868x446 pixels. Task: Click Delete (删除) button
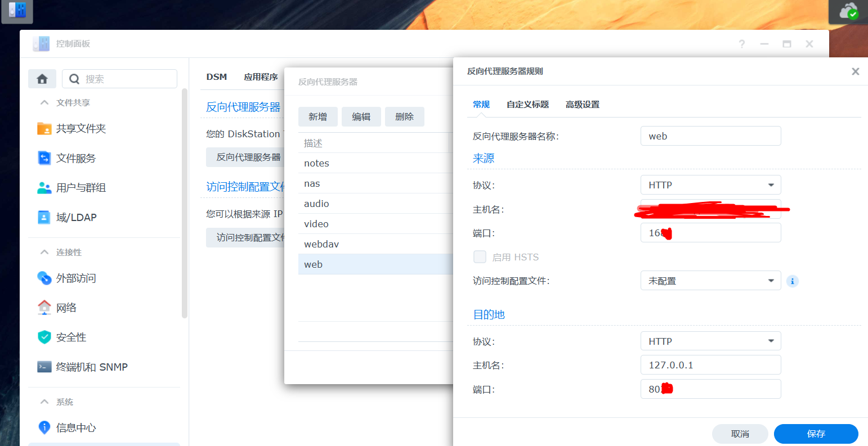pyautogui.click(x=405, y=116)
